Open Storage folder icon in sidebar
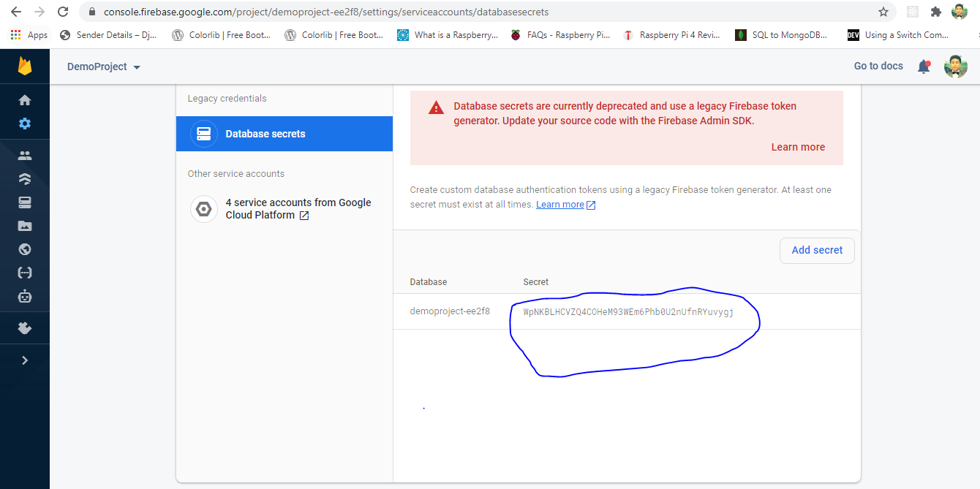This screenshot has width=980, height=489. [x=25, y=226]
